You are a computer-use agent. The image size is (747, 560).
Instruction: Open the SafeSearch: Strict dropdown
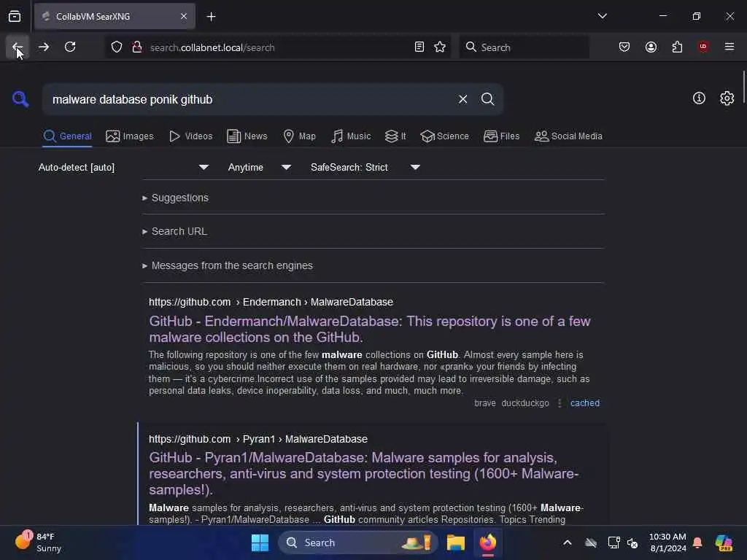(365, 167)
